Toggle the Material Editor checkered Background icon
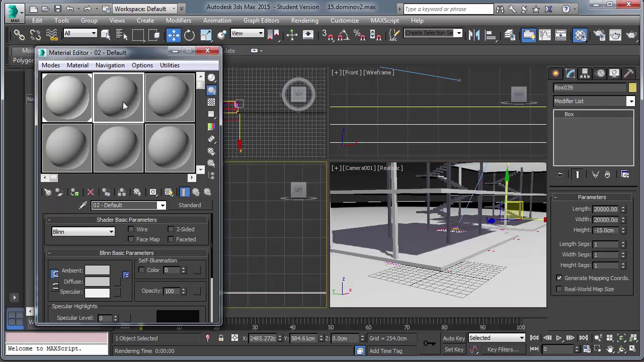The width and height of the screenshot is (644, 362). tap(211, 102)
